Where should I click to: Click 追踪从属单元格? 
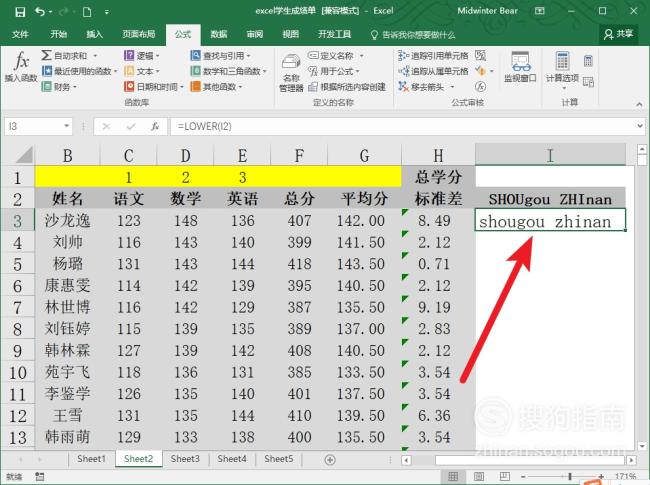click(x=433, y=71)
